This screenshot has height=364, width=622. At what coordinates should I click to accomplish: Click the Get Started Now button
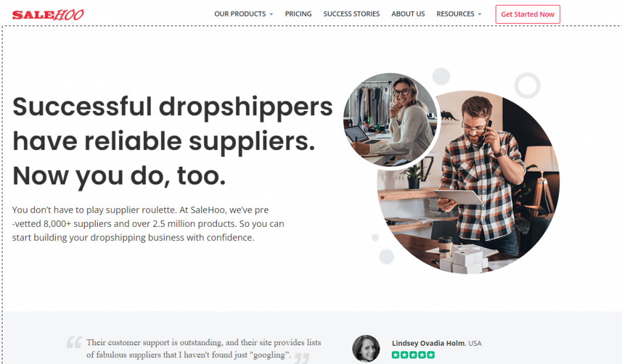pyautogui.click(x=528, y=15)
